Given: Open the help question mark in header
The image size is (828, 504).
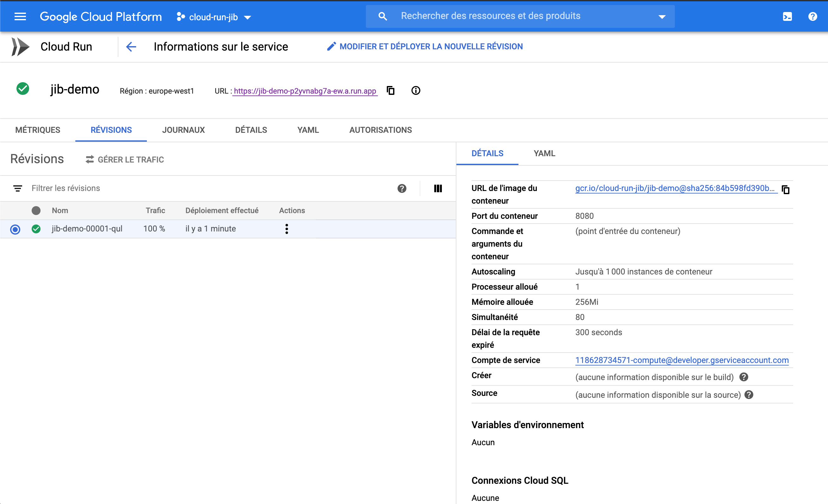Looking at the screenshot, I should point(812,16).
